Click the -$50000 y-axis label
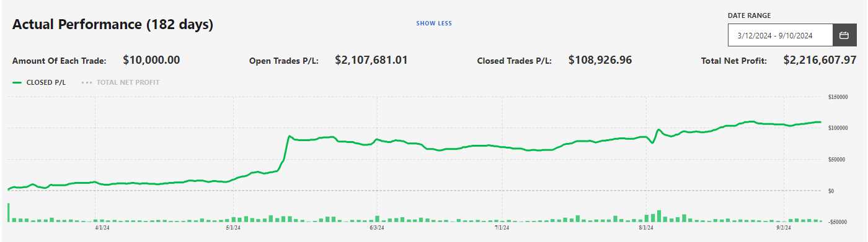Image resolution: width=868 pixels, height=242 pixels. (837, 222)
